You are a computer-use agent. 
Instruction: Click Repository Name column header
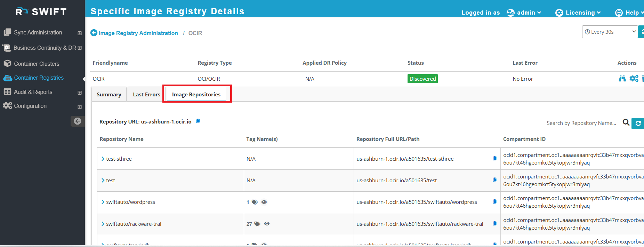(121, 139)
